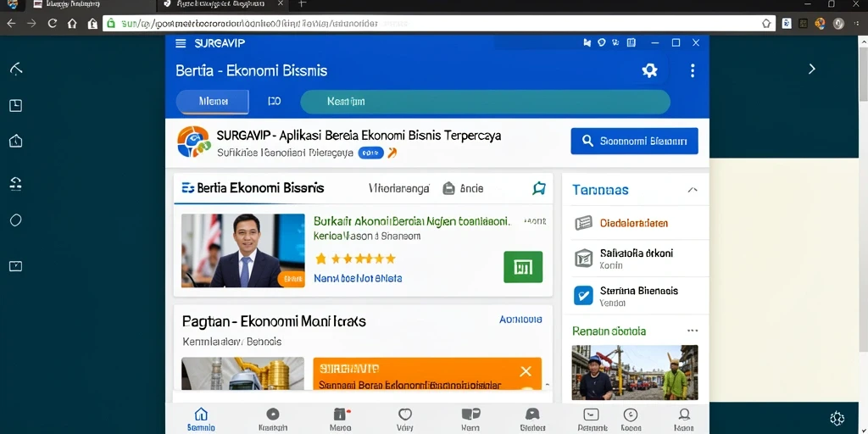Click the bag icon next to 'ancie'
The height and width of the screenshot is (434, 868).
pyautogui.click(x=448, y=189)
